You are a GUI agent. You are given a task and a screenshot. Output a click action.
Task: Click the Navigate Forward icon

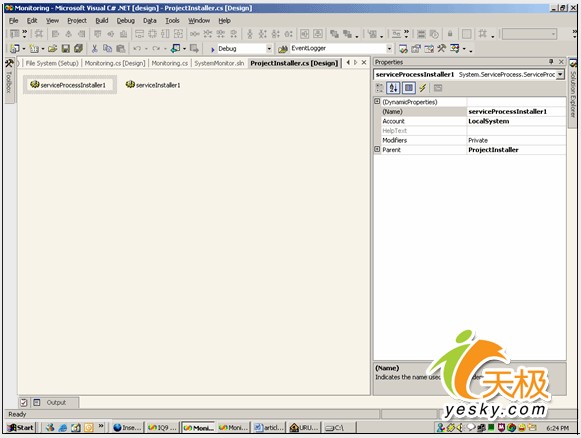(194, 49)
